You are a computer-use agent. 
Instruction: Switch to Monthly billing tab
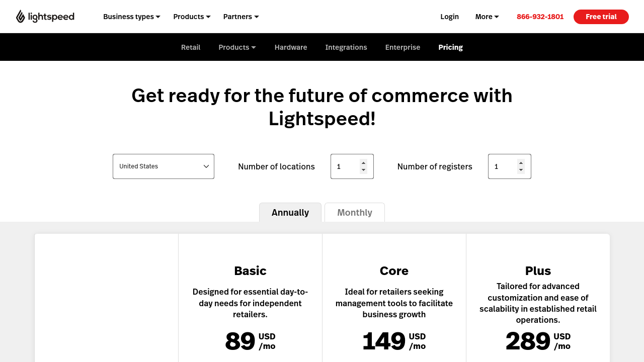(355, 212)
